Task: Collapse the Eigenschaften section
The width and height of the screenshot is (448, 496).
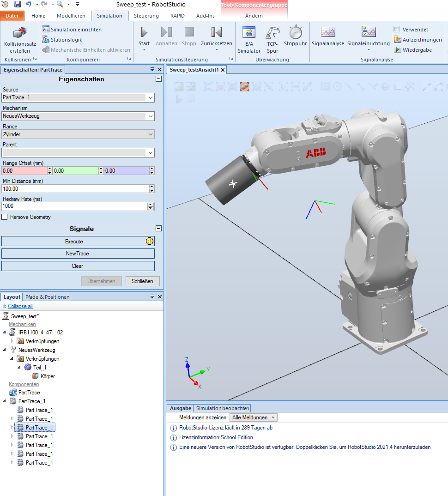Action: click(x=159, y=79)
